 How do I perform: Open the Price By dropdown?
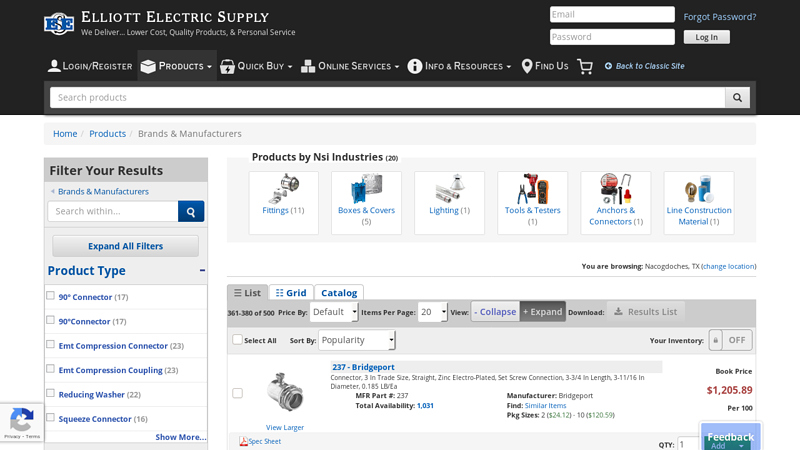click(334, 312)
